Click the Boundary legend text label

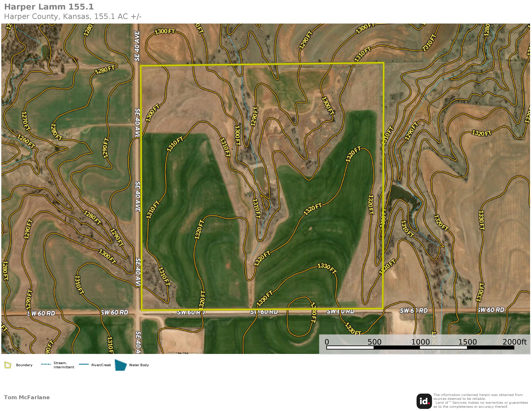pos(24,365)
